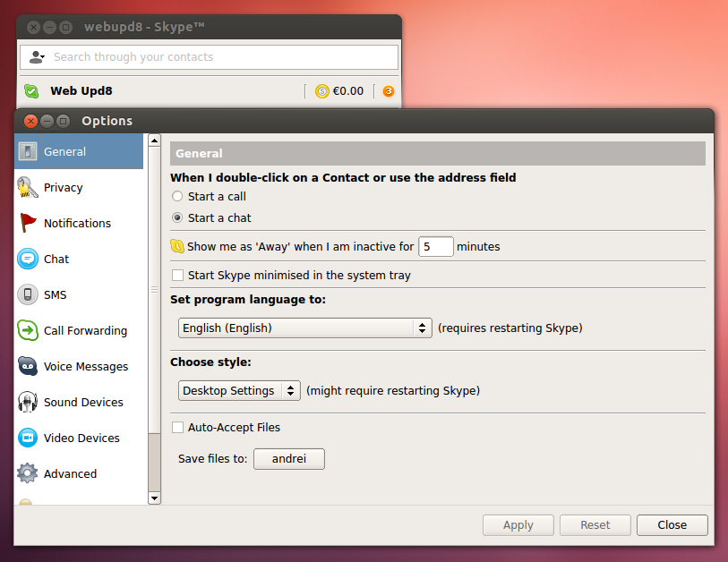Click the green Call Forwarding arrow icon
728x562 pixels.
coord(28,330)
